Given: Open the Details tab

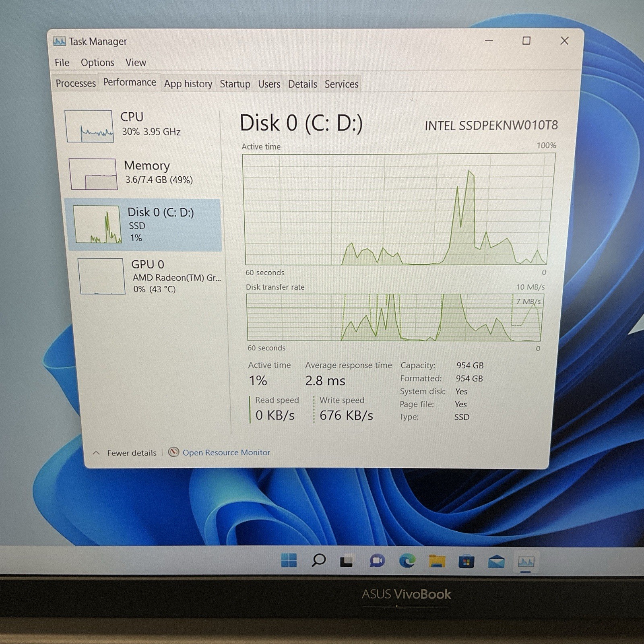Looking at the screenshot, I should [302, 84].
